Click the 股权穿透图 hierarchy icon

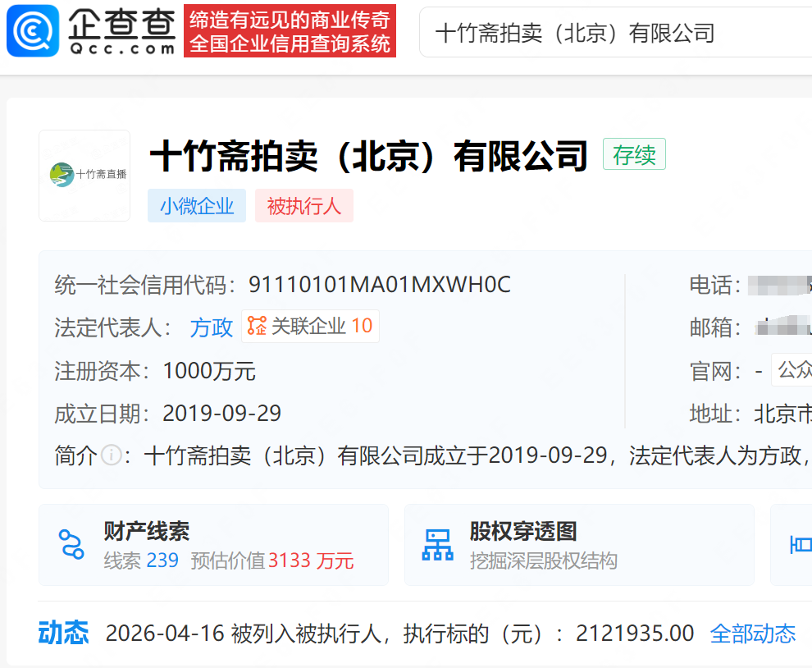click(x=437, y=545)
